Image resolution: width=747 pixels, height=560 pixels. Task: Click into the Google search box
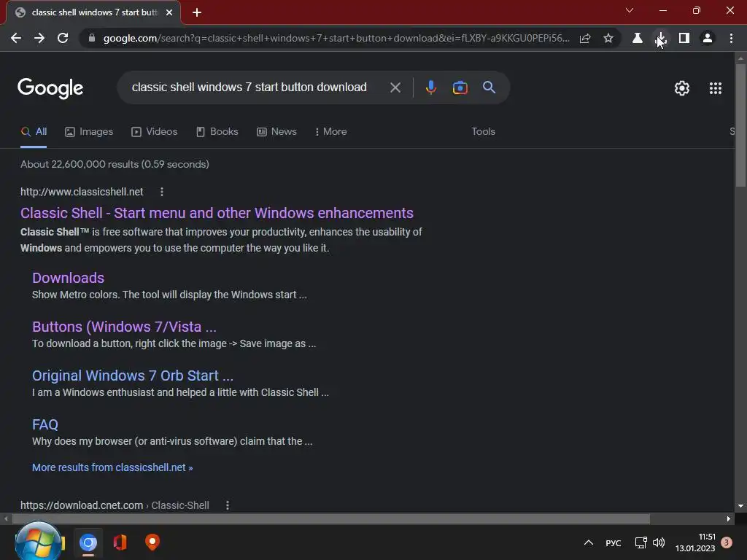[249, 87]
